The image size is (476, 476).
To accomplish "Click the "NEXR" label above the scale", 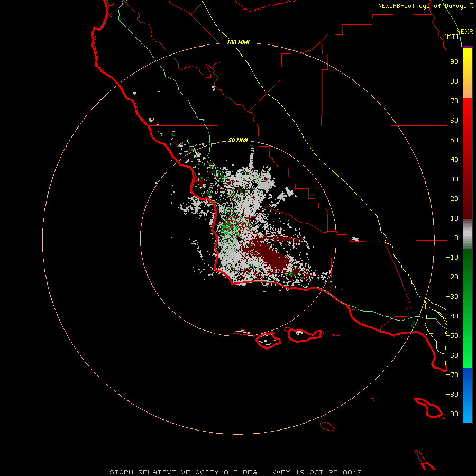I will click(465, 32).
